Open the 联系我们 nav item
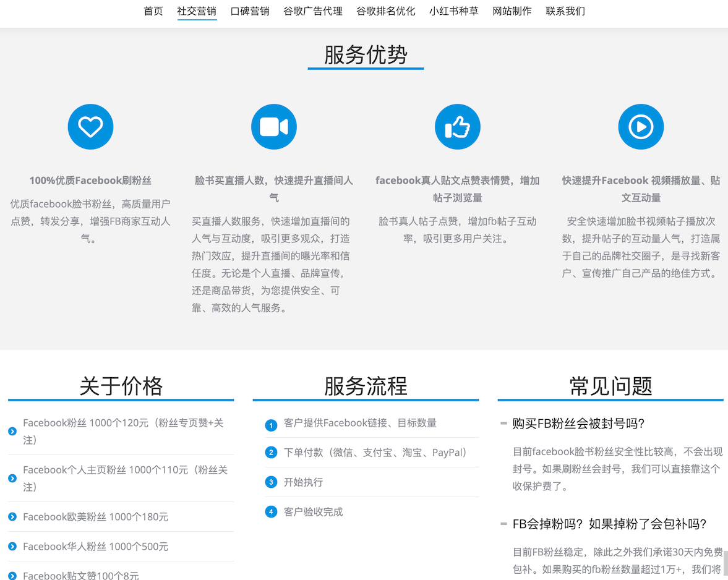The image size is (728, 580). (x=565, y=11)
